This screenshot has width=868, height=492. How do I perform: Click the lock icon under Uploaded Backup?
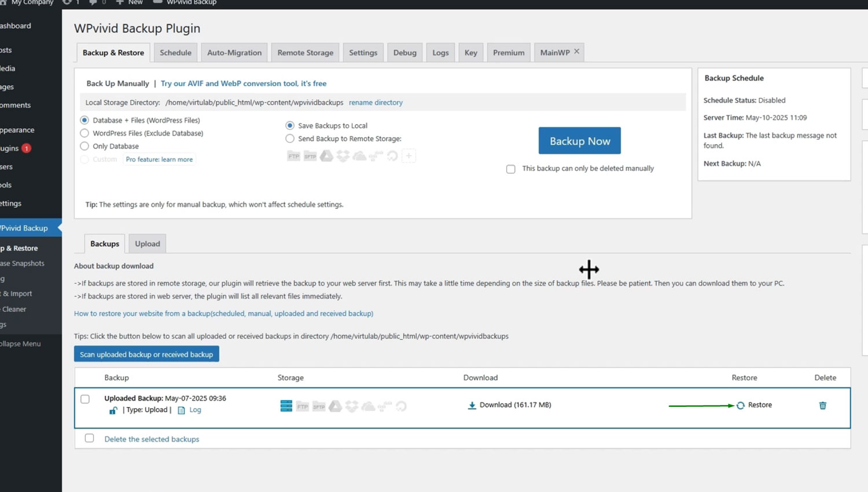113,410
